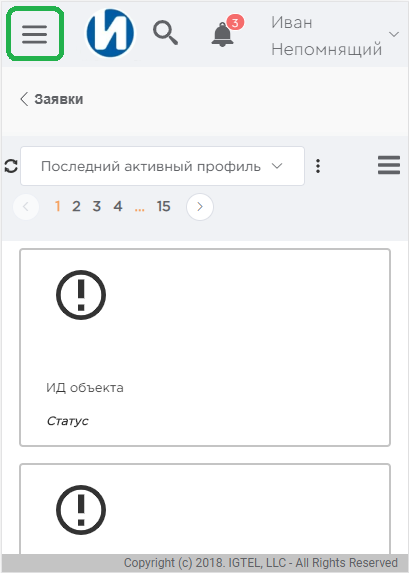Viewport: 409px width, 573px height.
Task: Go to page 3
Action: tap(96, 206)
